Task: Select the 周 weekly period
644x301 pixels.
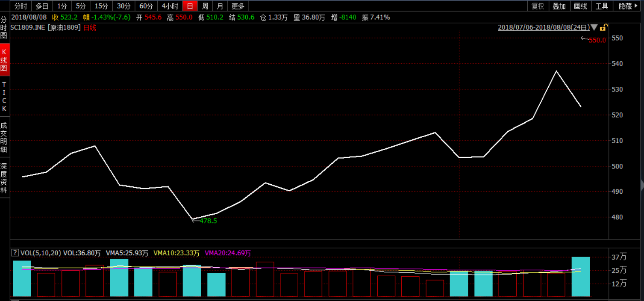Action: coord(205,6)
